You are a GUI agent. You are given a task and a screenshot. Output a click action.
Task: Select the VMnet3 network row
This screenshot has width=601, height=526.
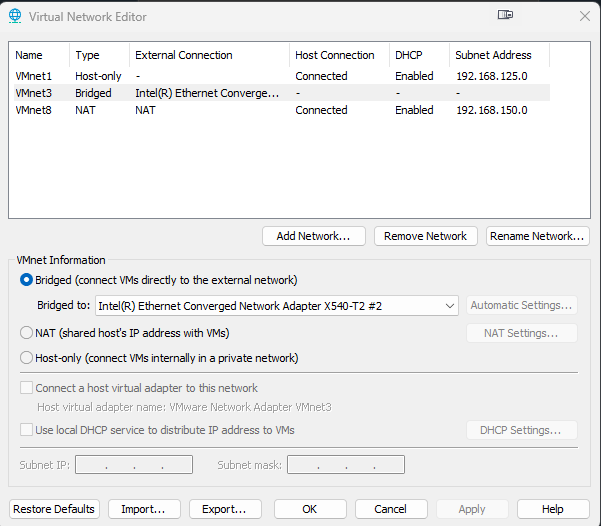(x=282, y=93)
